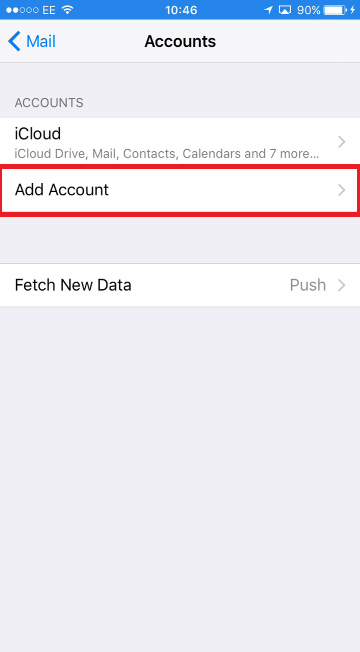Open the iCloud row chevron
This screenshot has width=360, height=652.
click(342, 142)
